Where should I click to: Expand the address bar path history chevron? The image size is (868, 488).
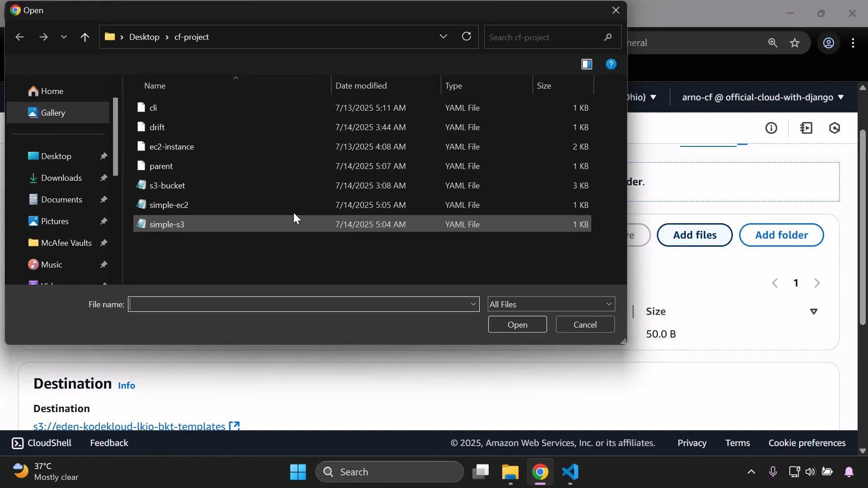point(443,37)
